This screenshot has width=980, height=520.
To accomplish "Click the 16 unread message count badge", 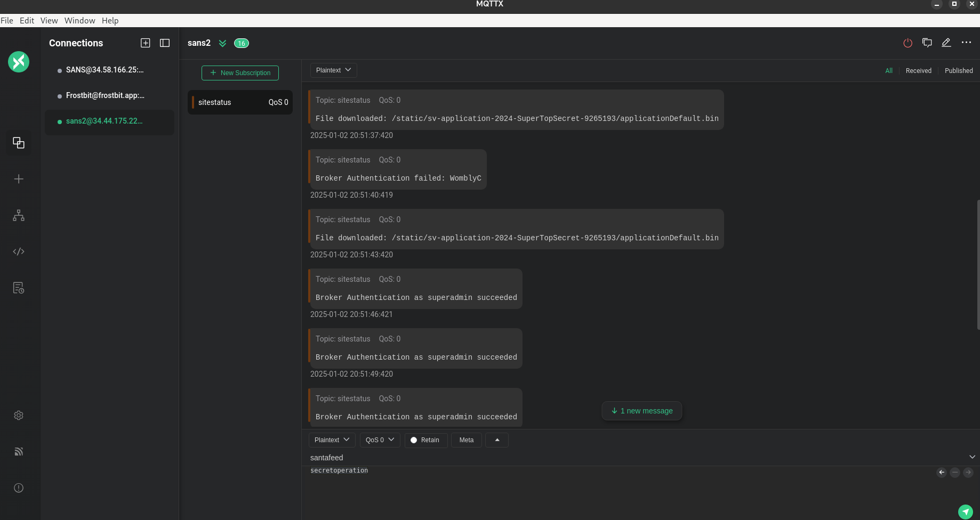I will click(x=242, y=43).
